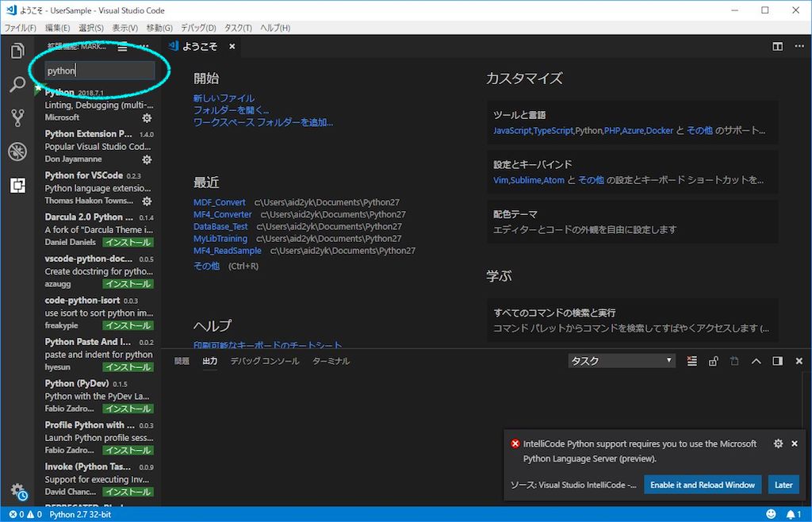Open the Manage gear at sidebar bottom
812x522 pixels.
tap(18, 492)
